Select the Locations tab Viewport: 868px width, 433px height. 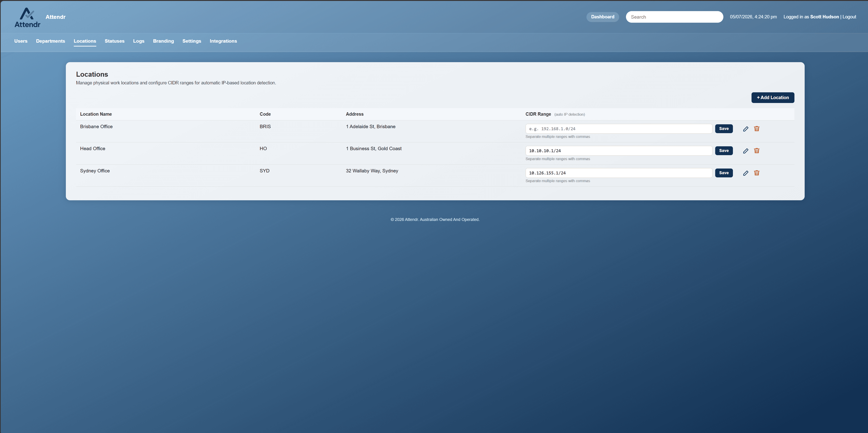(85, 41)
